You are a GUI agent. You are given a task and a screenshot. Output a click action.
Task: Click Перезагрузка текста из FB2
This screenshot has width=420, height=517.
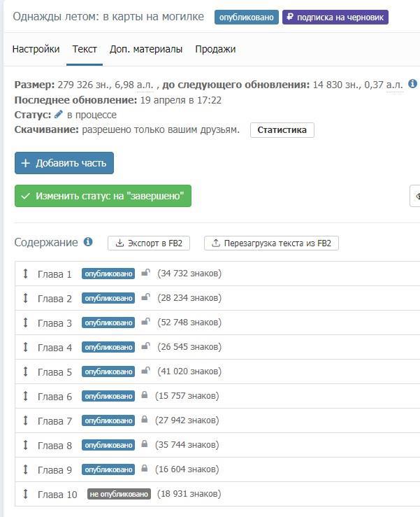[x=271, y=243]
